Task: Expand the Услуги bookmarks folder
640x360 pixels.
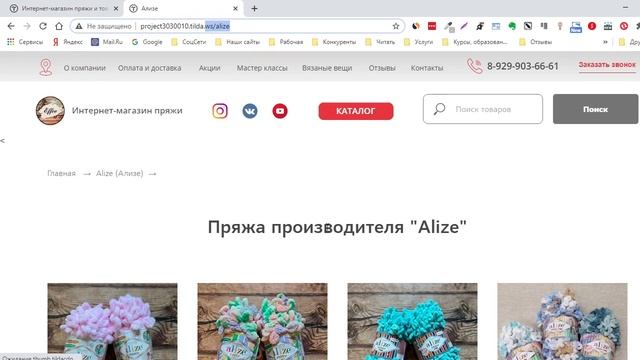Action: click(x=418, y=42)
